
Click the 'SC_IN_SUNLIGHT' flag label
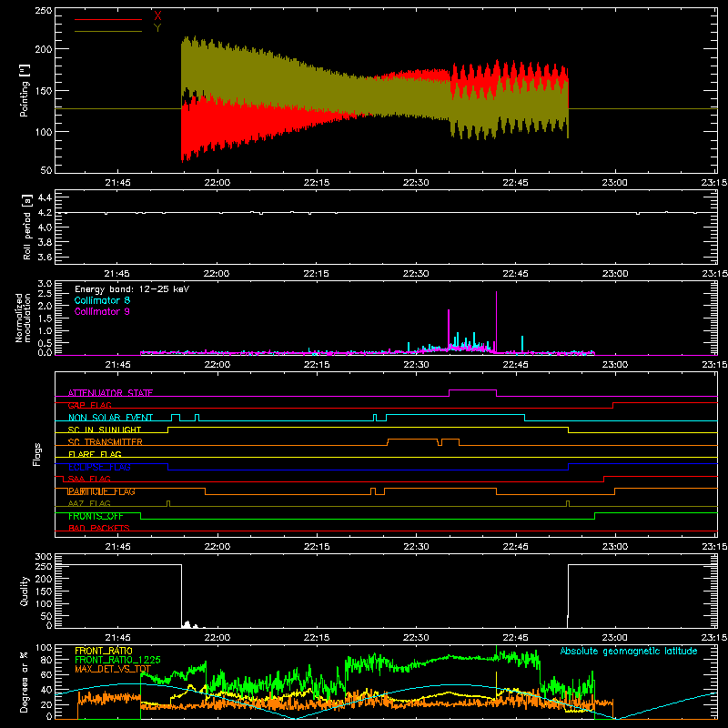[x=105, y=430]
